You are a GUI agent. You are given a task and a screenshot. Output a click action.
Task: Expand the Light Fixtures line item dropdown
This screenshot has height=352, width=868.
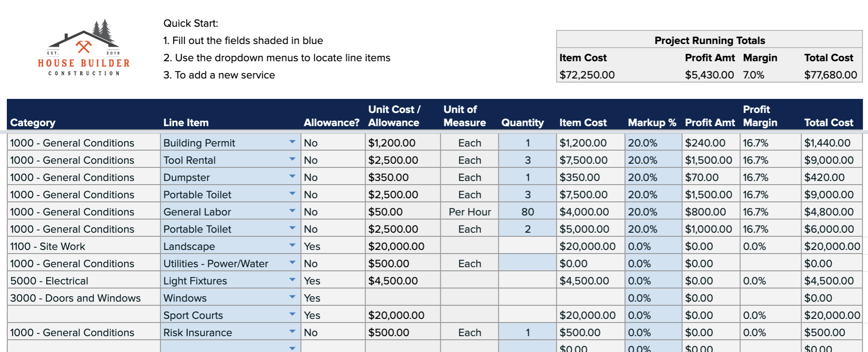(292, 280)
